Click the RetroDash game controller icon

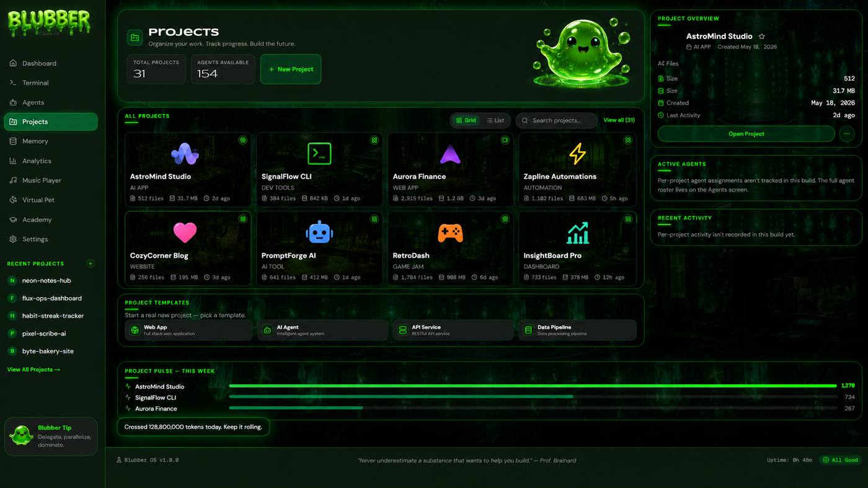tap(450, 233)
